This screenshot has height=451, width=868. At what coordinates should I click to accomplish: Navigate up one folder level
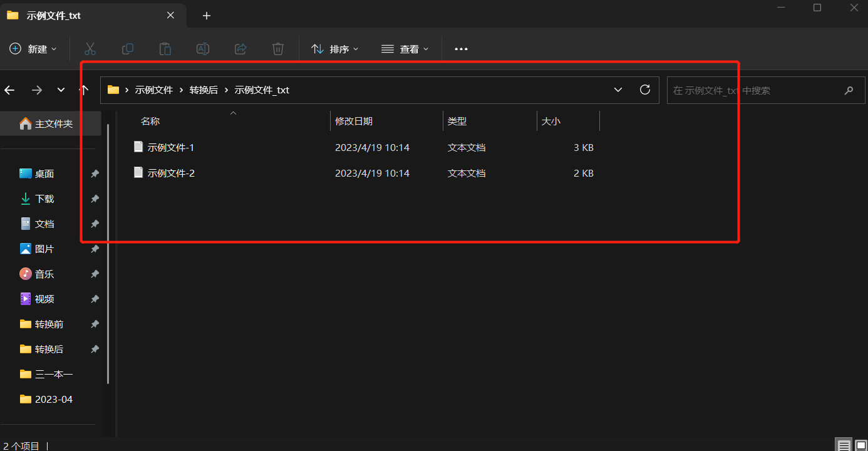coord(83,90)
